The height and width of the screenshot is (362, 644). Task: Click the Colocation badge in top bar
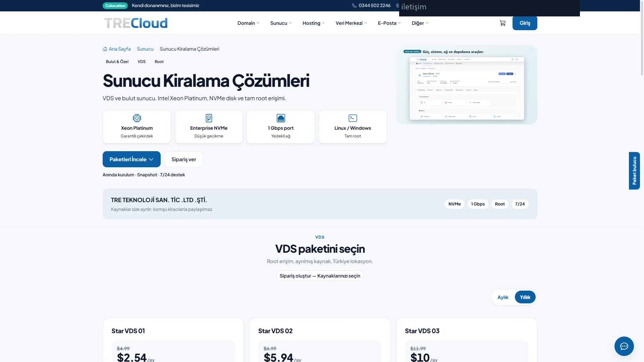pyautogui.click(x=115, y=6)
